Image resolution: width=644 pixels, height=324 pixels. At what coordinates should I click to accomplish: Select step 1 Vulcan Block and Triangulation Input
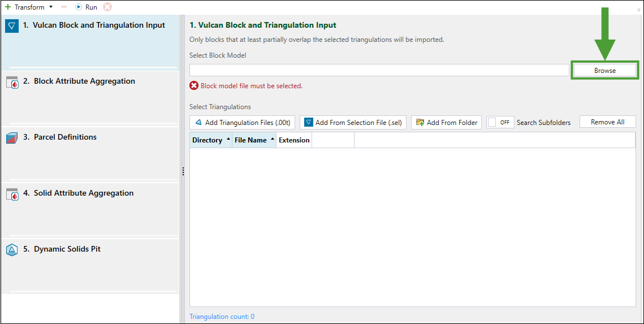90,43
